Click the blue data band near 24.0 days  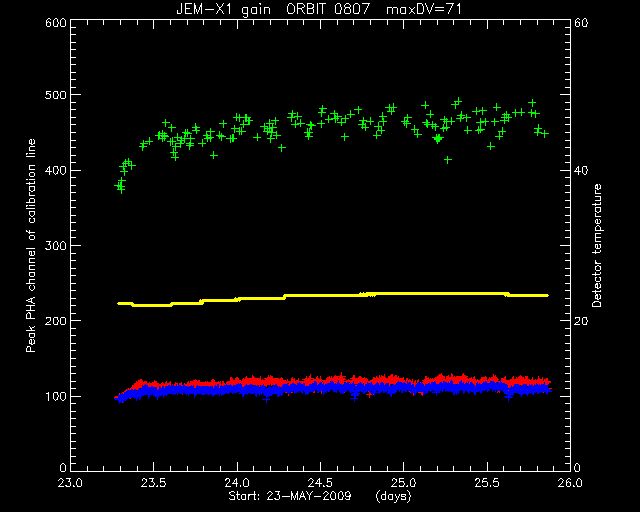pyautogui.click(x=237, y=390)
